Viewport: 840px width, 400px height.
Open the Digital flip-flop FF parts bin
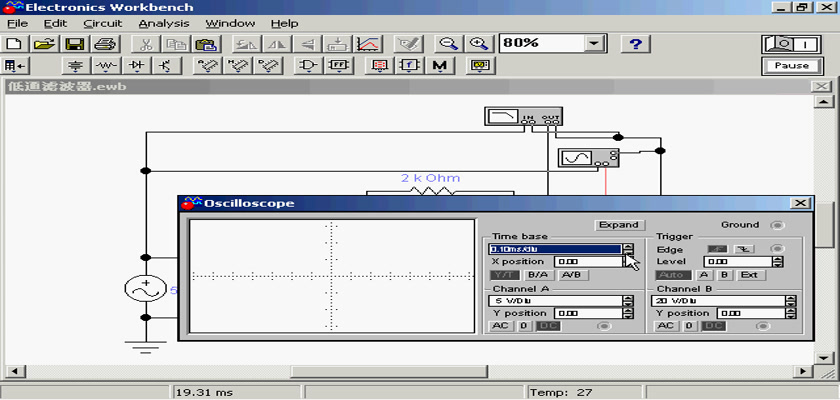(339, 66)
